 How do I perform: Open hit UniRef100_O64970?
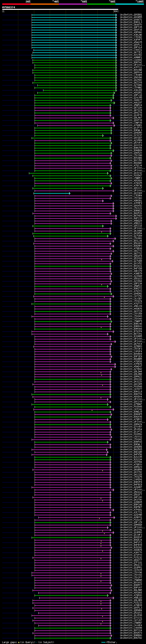[x=131, y=25]
